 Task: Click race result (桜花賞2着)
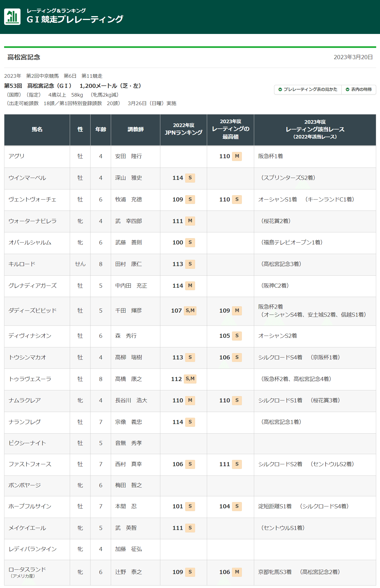click(276, 221)
